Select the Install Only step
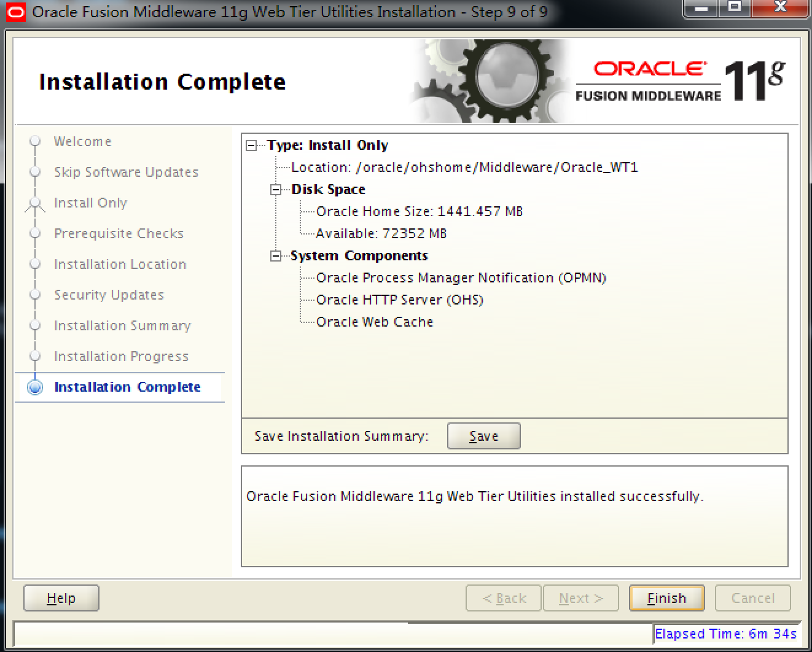The width and height of the screenshot is (812, 652). point(90,203)
